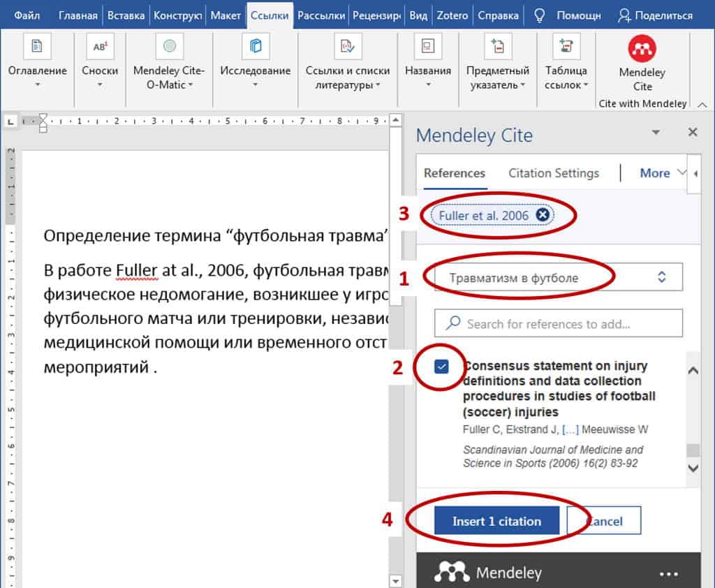The height and width of the screenshot is (588, 715).
Task: Open the Травматизм в футболе collection dropdown
Action: click(x=558, y=277)
